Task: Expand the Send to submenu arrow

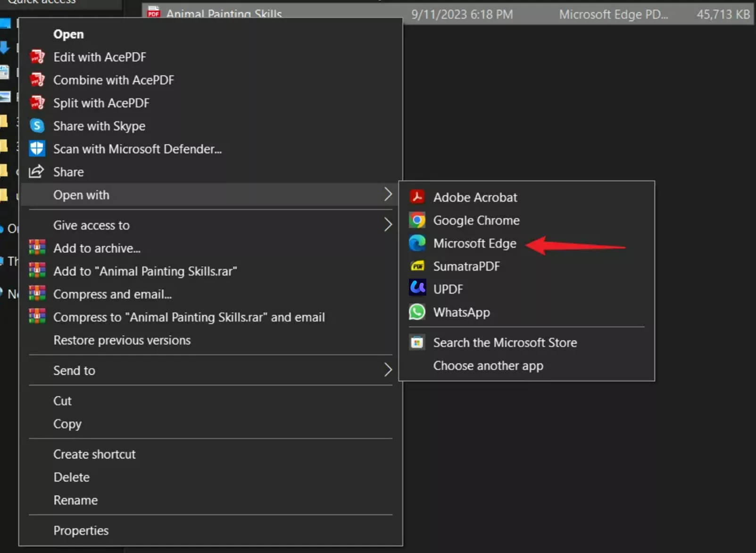Action: (388, 370)
